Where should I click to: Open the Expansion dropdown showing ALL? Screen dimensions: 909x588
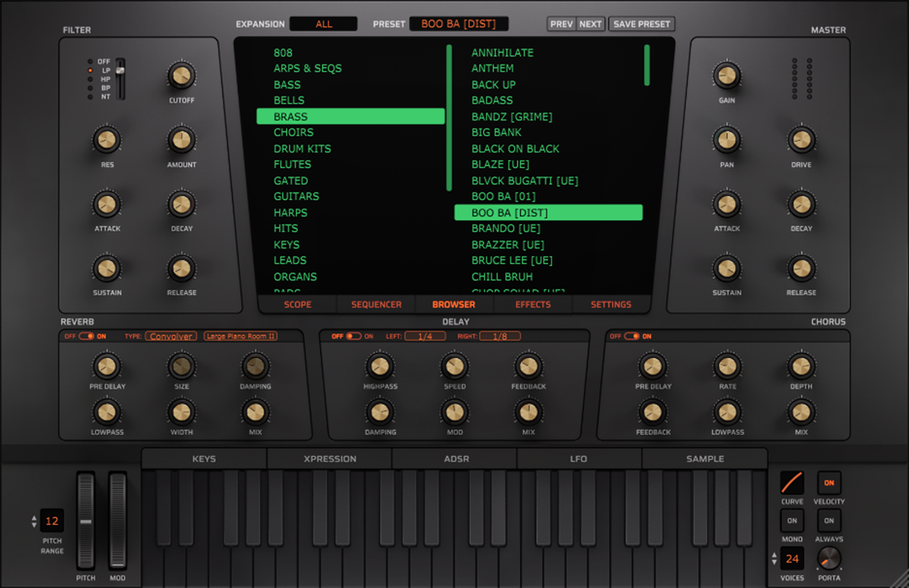(x=323, y=24)
